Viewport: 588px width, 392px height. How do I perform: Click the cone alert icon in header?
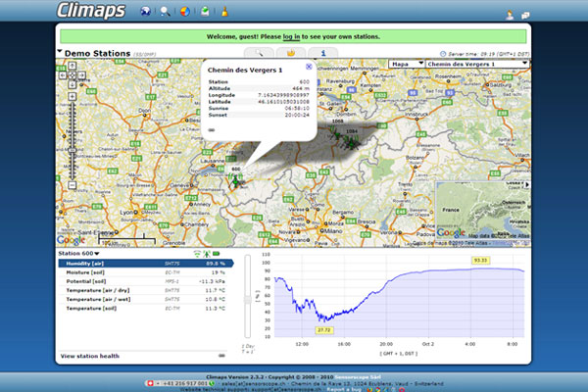tap(224, 11)
